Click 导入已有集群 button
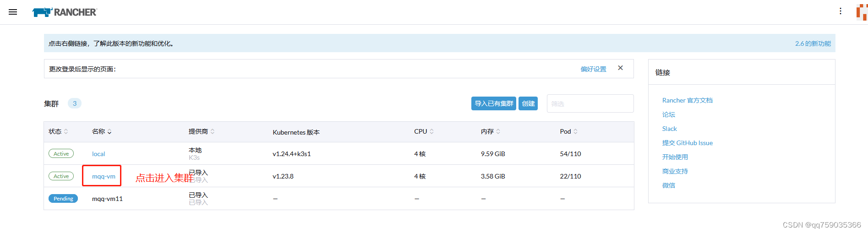 point(494,103)
